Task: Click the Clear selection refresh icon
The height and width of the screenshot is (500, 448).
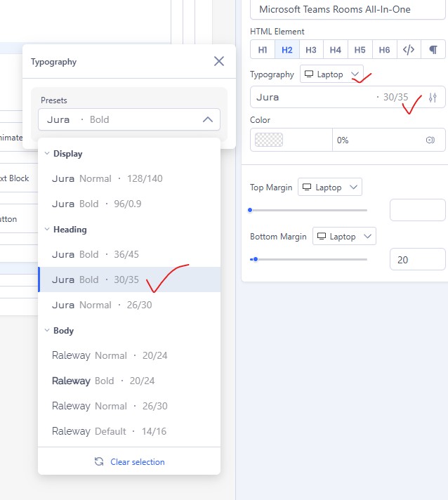Action: (99, 462)
